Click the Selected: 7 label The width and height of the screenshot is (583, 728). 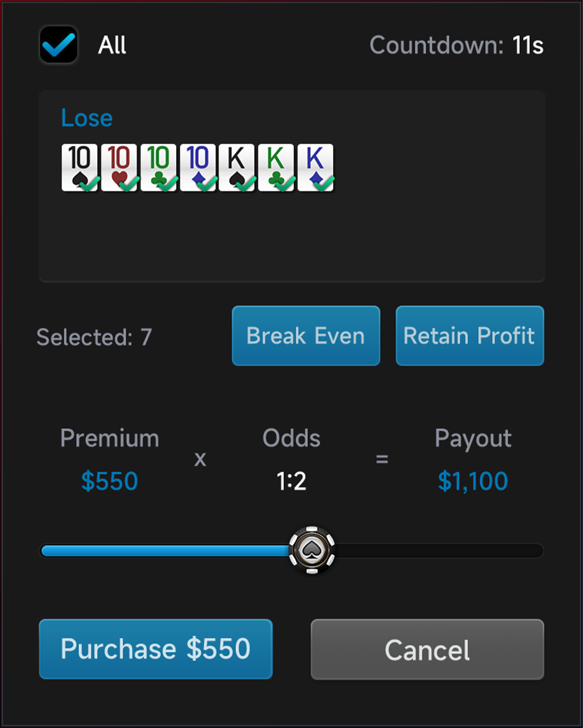click(x=94, y=337)
